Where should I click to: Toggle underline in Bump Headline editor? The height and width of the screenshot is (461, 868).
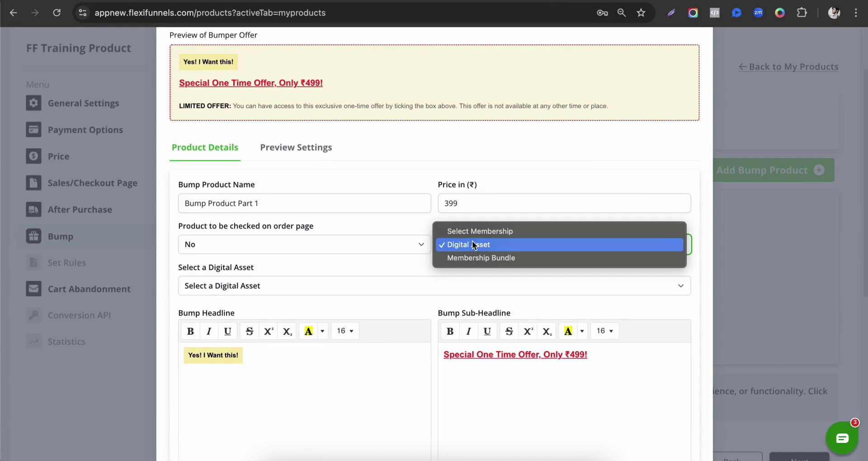click(227, 331)
